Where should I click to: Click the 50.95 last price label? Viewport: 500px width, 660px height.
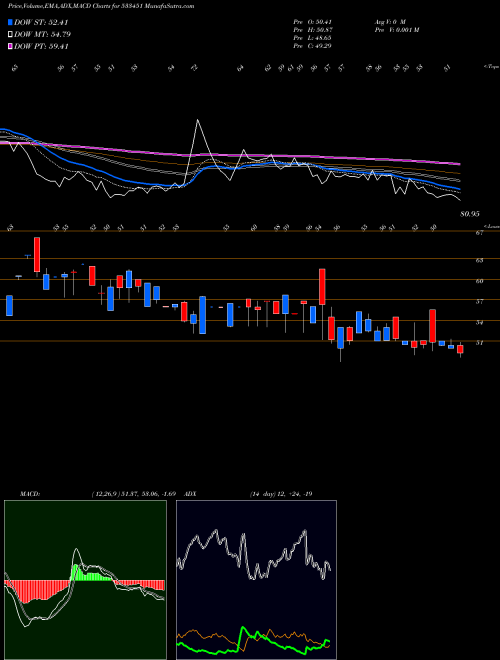click(470, 214)
